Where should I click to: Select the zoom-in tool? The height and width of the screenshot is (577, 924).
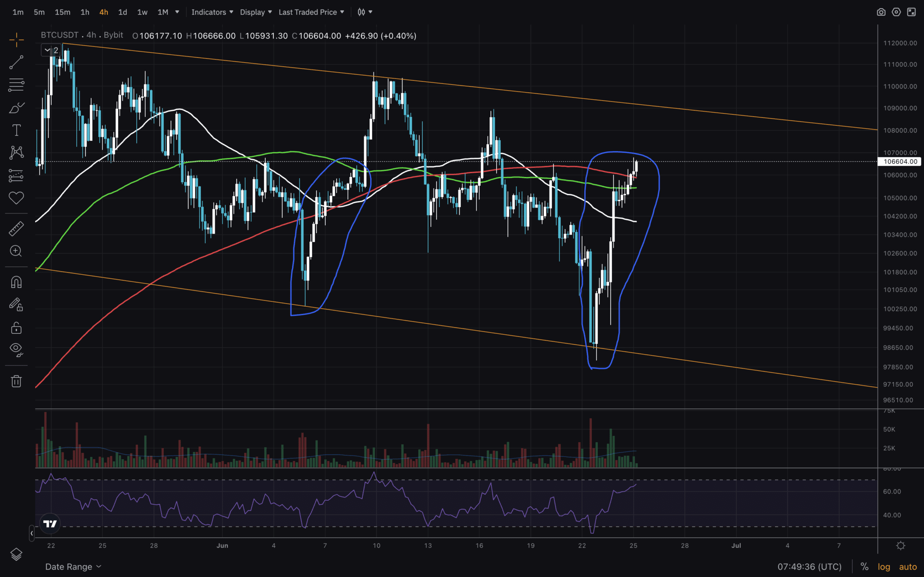tap(16, 251)
